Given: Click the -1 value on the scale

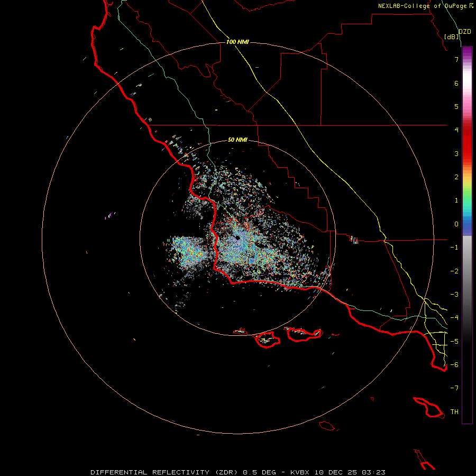Looking at the screenshot, I should (x=454, y=248).
